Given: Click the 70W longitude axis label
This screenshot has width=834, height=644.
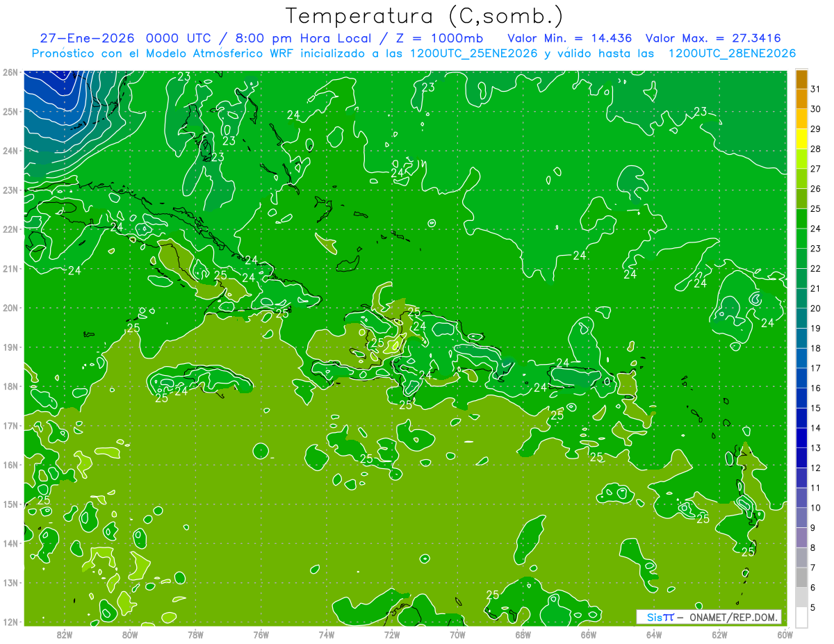Looking at the screenshot, I should pyautogui.click(x=457, y=634).
